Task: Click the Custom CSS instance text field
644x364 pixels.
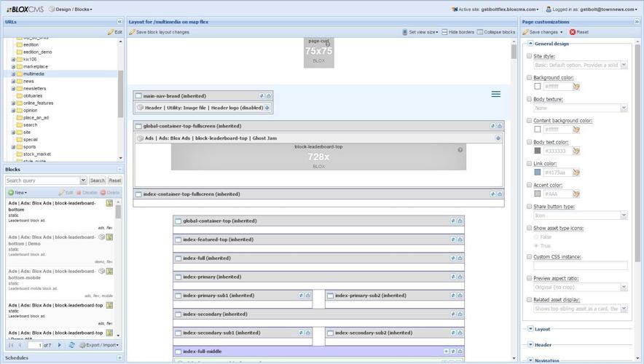Action: coord(581,266)
